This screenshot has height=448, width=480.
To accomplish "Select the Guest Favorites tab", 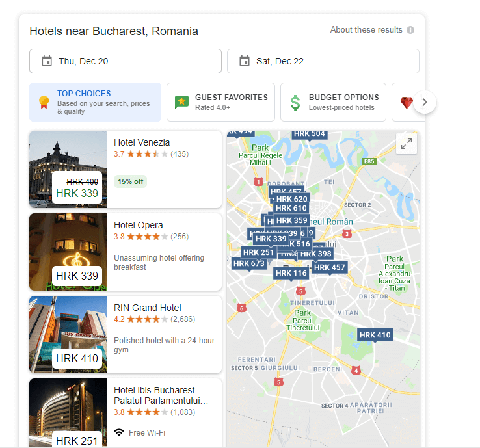I will (220, 102).
